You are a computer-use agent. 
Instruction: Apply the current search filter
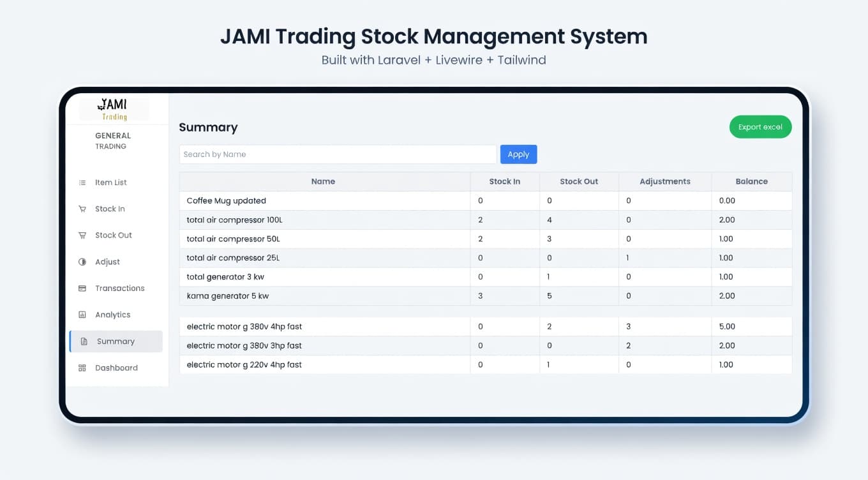click(518, 154)
